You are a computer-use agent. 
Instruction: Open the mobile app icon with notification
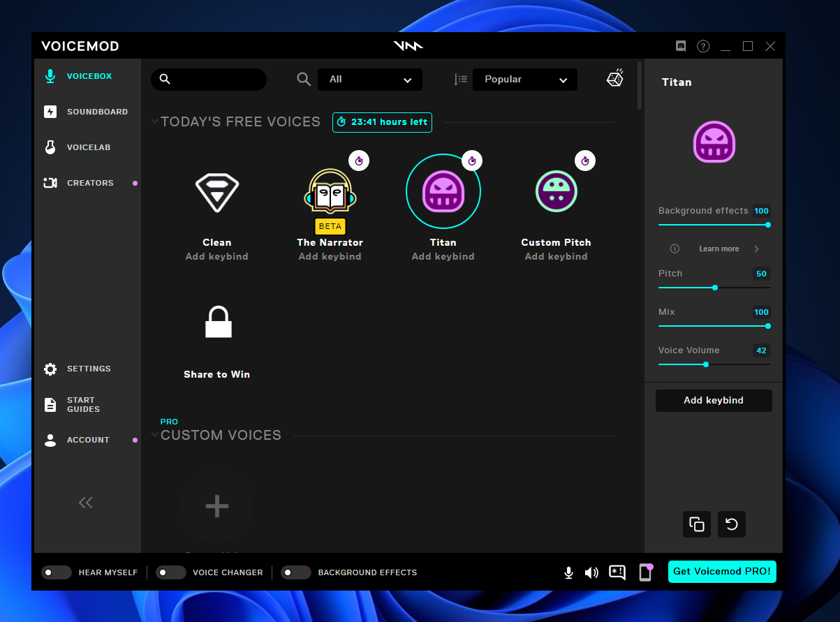pyautogui.click(x=644, y=572)
